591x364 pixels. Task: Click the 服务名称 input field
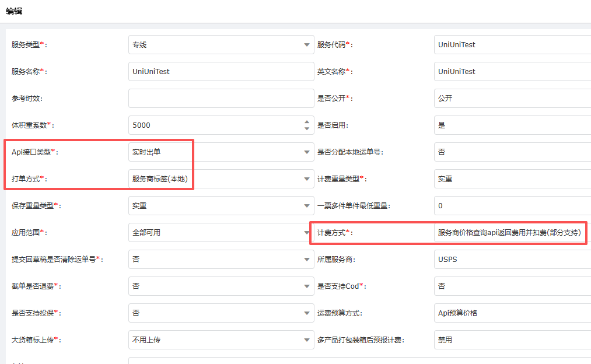point(221,72)
